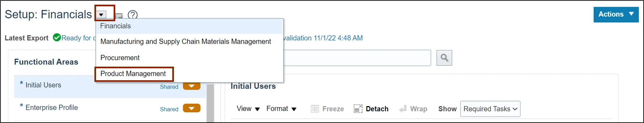644x123 pixels.
Task: Open orange arrow beside Enterprise Profile
Action: pyautogui.click(x=191, y=108)
